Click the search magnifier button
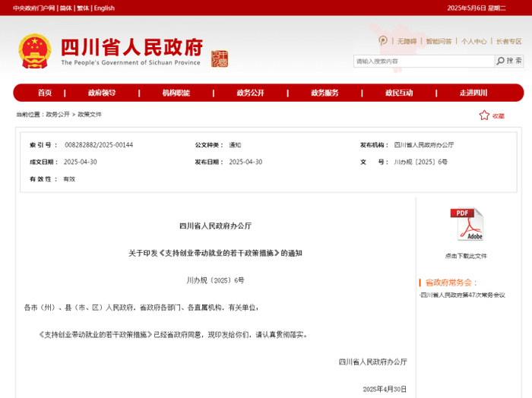This screenshot has width=532, height=398. tap(509, 61)
